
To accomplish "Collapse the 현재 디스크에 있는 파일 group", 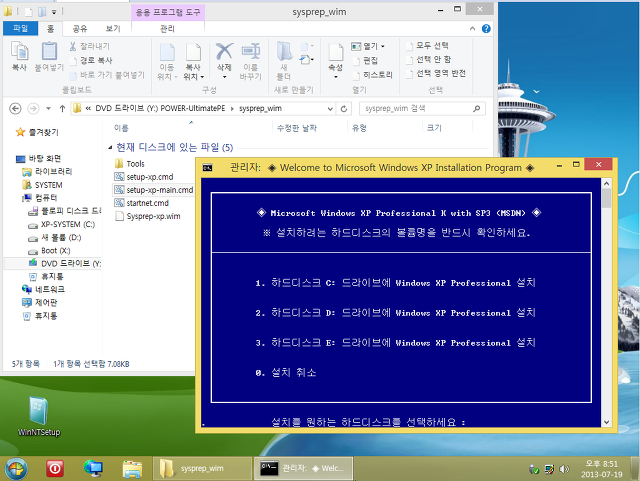I will (x=110, y=147).
